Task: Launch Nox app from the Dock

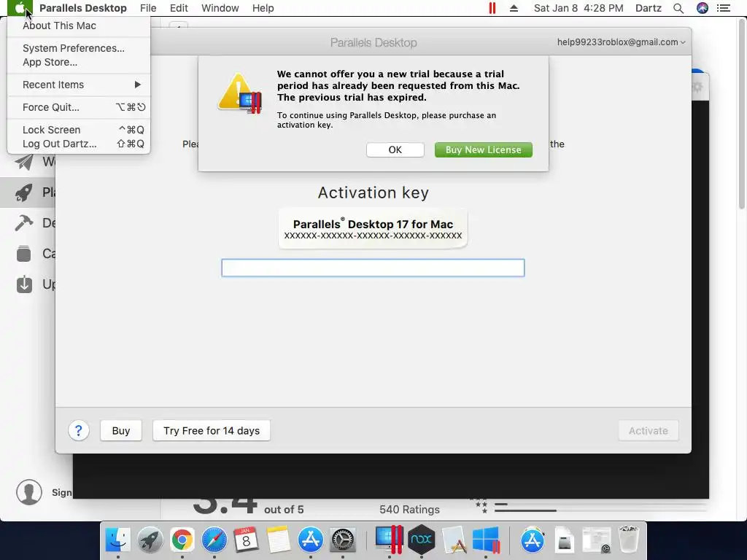Action: pyautogui.click(x=421, y=540)
